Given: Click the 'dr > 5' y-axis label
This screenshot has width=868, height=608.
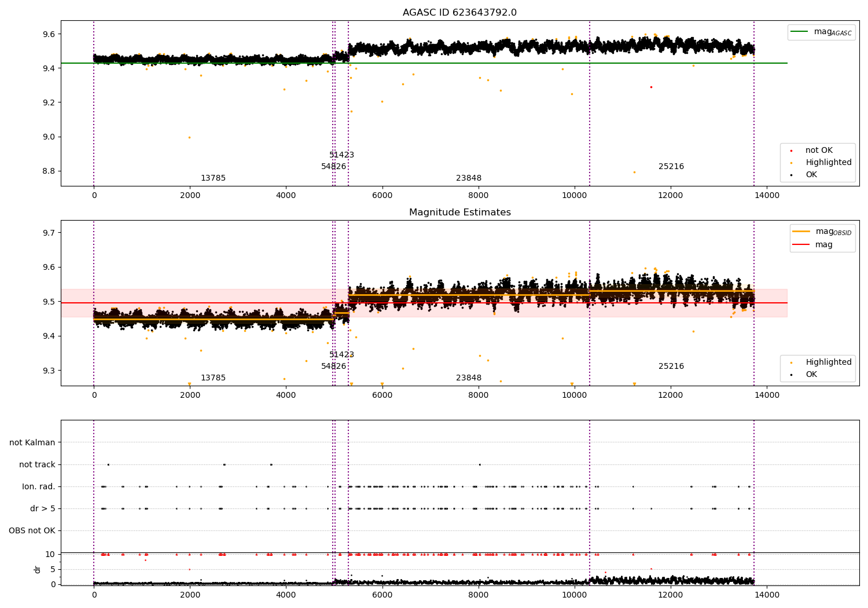Looking at the screenshot, I should click(43, 508).
